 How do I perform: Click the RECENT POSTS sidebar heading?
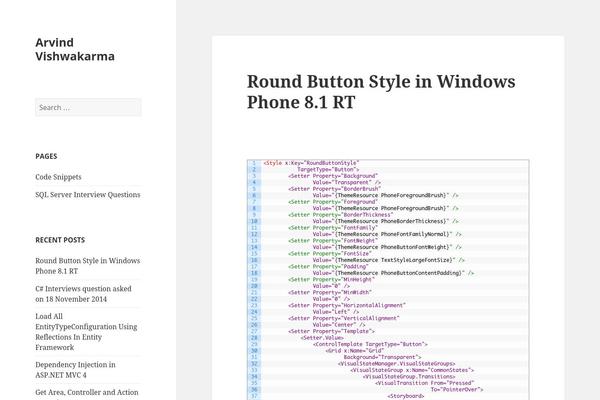coord(60,240)
